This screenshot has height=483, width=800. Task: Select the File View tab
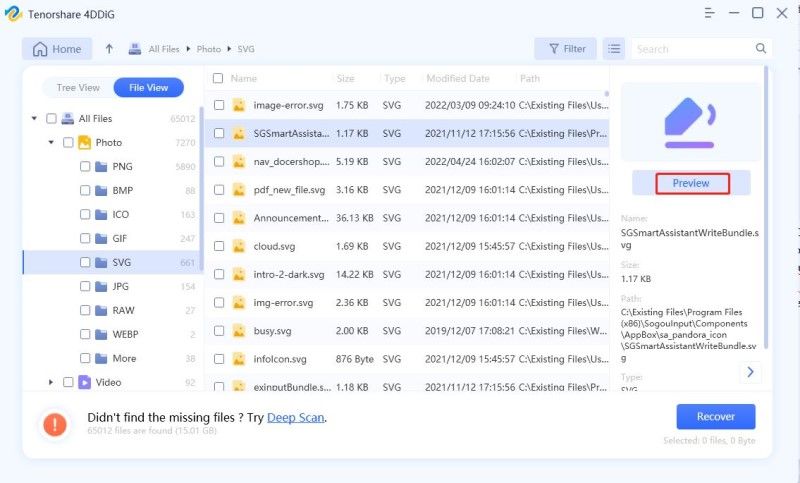point(148,88)
